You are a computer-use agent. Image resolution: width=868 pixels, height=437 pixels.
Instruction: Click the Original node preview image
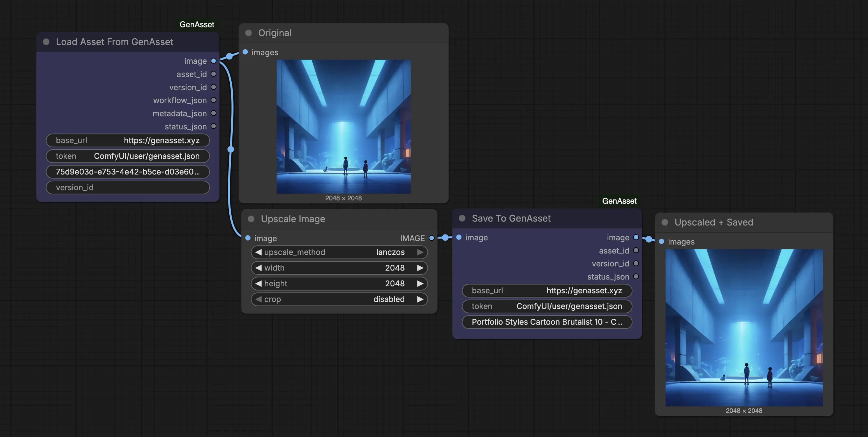click(x=343, y=127)
